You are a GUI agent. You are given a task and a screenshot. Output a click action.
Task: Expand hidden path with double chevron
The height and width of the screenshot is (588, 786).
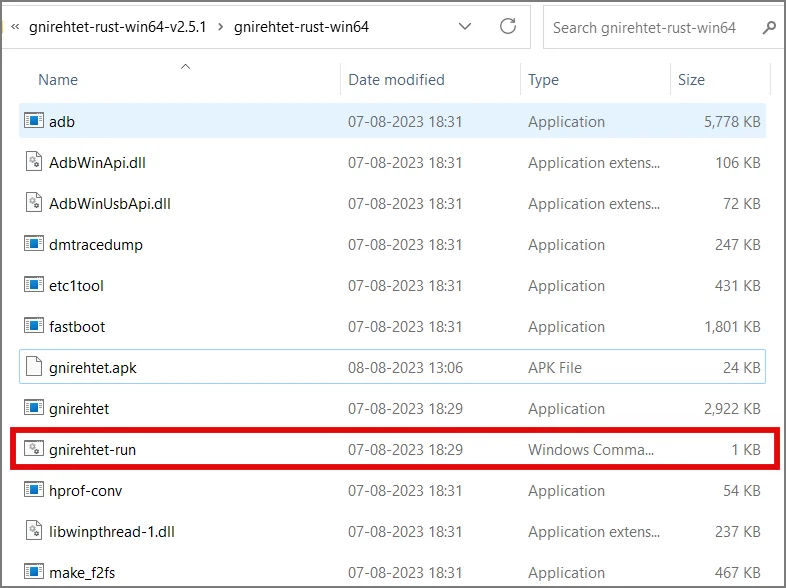15,27
